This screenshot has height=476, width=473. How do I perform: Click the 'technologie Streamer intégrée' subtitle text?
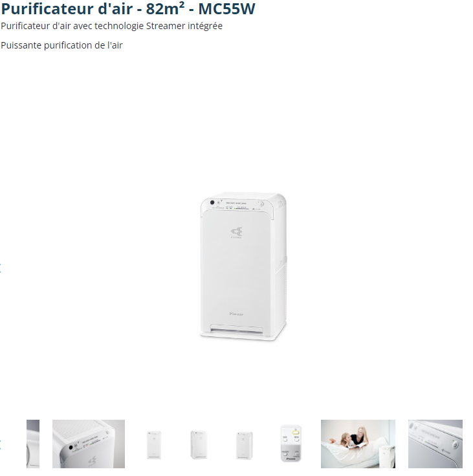coord(159,26)
